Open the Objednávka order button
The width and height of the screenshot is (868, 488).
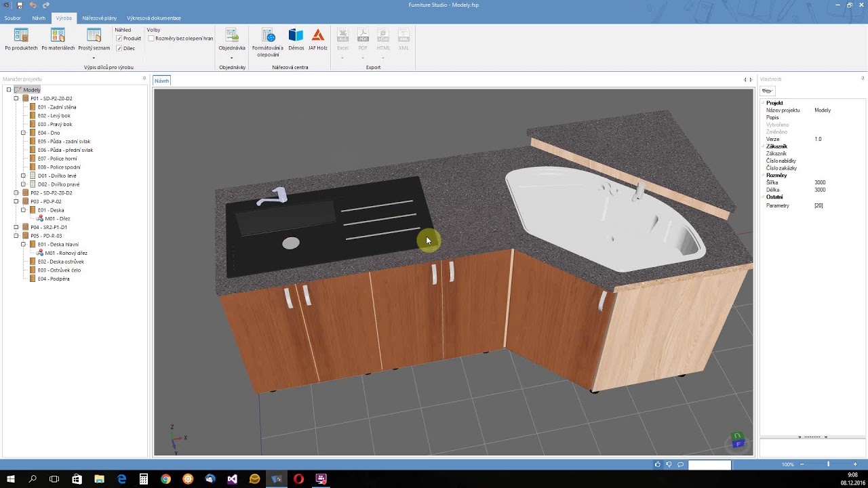[x=232, y=39]
